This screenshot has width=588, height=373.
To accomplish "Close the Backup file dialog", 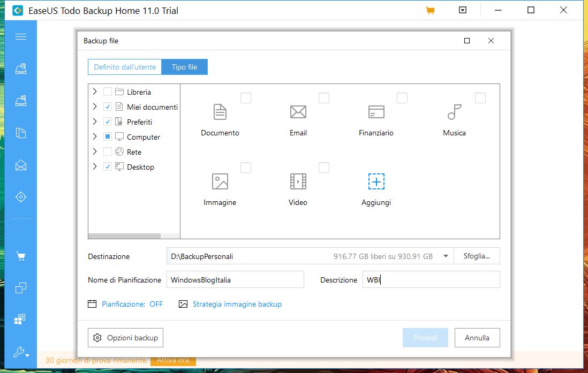I will [x=491, y=41].
